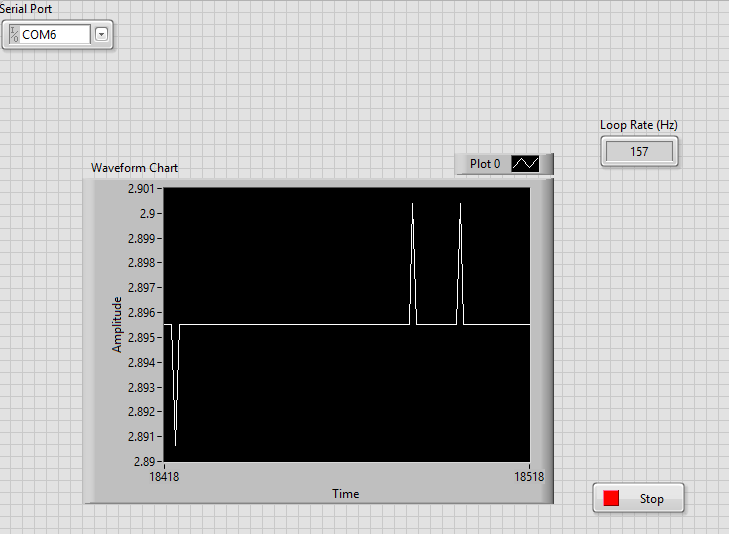Click the Amplitude axis label
The height and width of the screenshot is (534, 729).
pyautogui.click(x=117, y=324)
